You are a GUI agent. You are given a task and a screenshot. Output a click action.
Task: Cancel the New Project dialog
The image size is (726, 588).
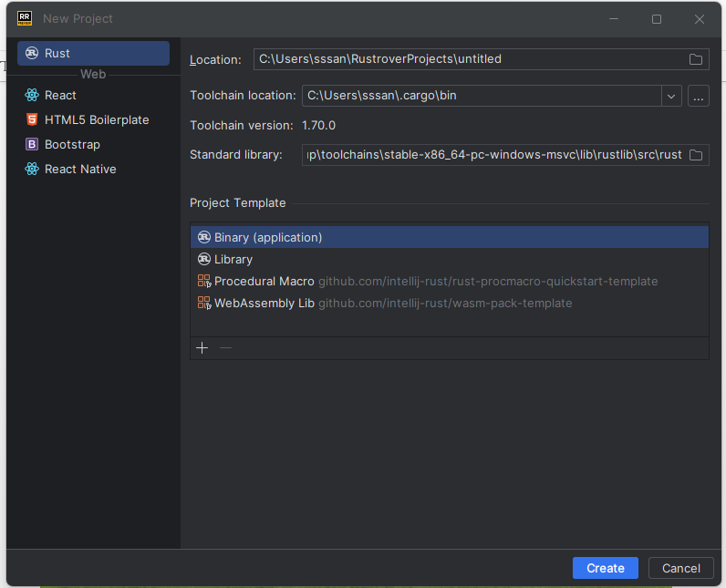pos(680,568)
